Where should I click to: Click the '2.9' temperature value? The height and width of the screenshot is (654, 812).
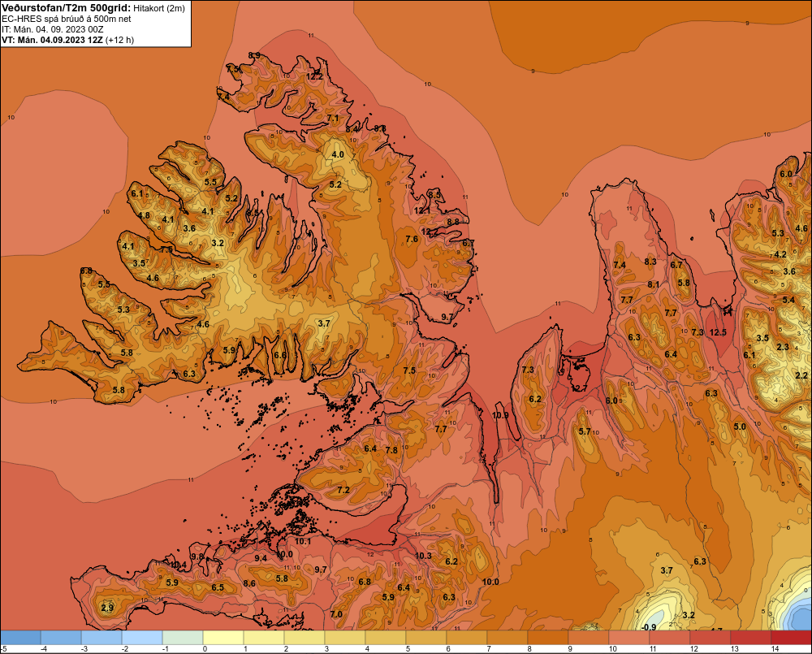tap(107, 608)
